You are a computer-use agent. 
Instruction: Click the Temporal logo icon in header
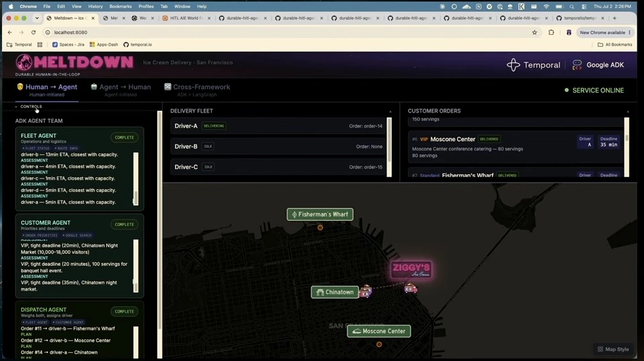[513, 65]
